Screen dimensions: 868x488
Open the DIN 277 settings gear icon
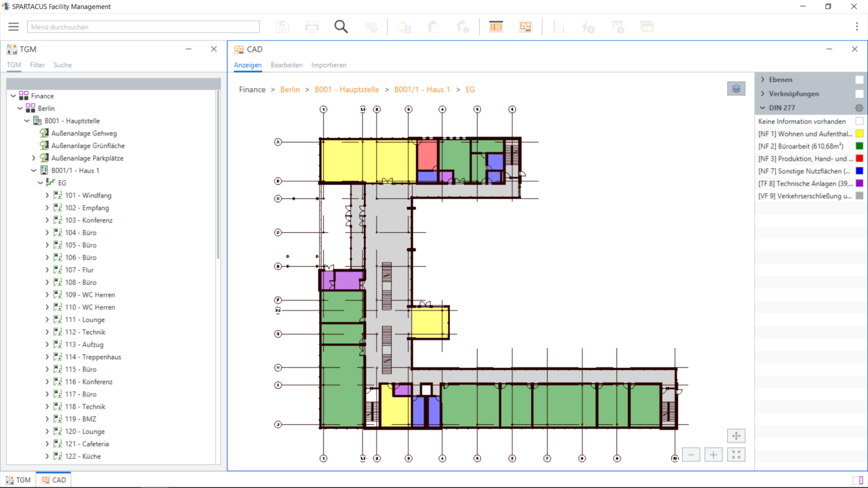point(859,107)
